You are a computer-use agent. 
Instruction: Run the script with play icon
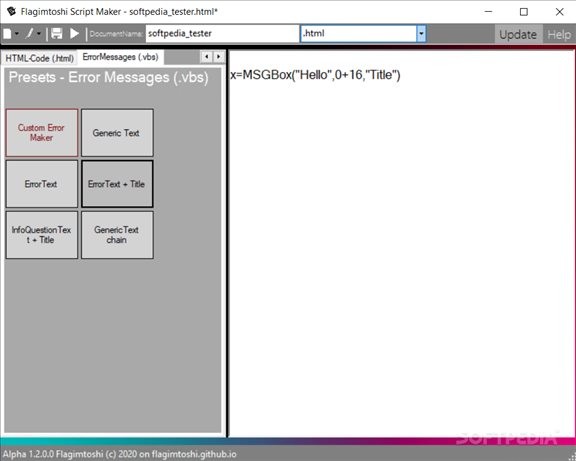(74, 33)
